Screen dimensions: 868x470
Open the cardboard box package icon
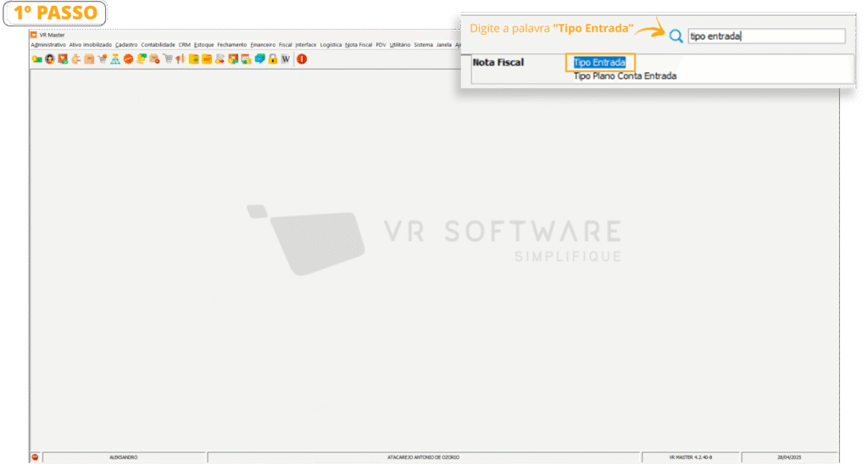tap(89, 59)
